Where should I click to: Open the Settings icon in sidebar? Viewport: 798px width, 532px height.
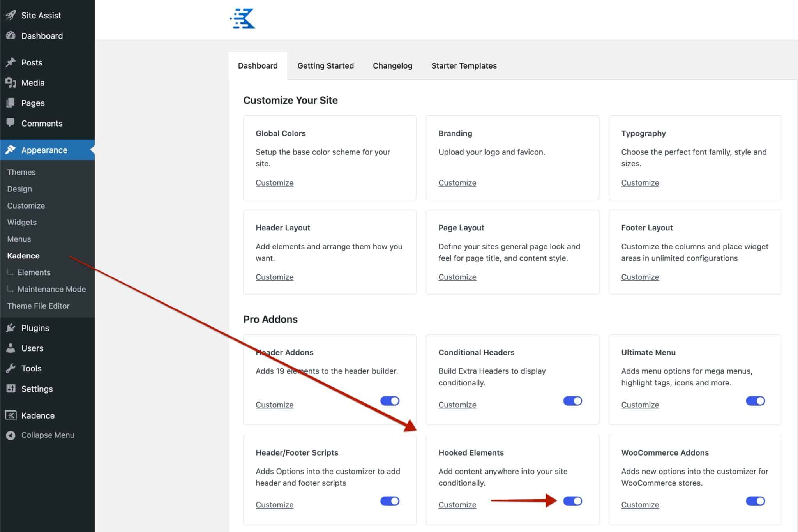coord(11,389)
